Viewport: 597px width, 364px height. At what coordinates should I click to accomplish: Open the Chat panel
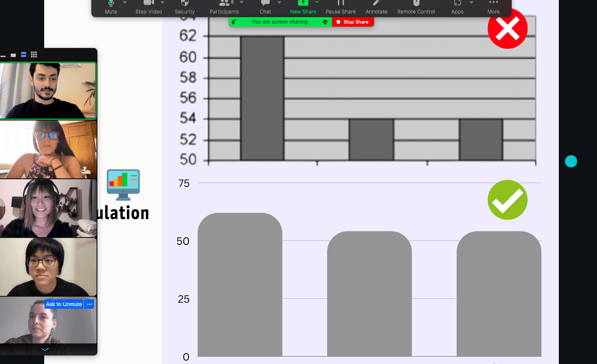pyautogui.click(x=265, y=7)
